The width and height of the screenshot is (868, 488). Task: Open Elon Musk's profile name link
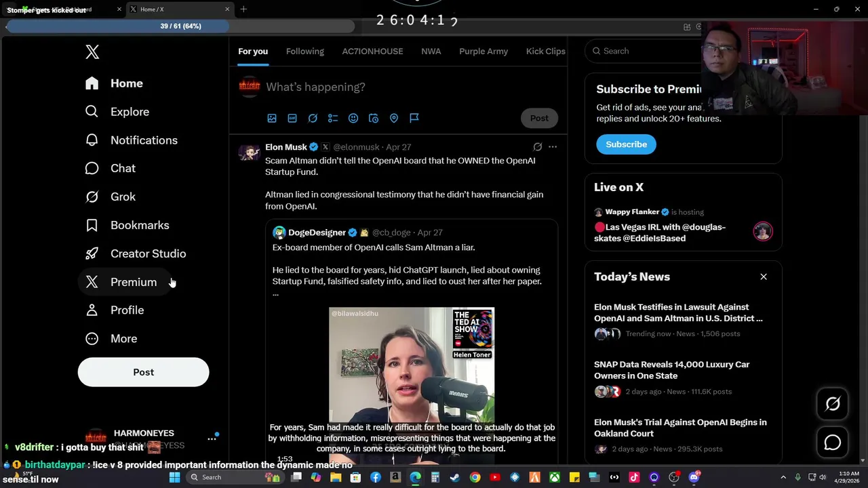pyautogui.click(x=285, y=147)
